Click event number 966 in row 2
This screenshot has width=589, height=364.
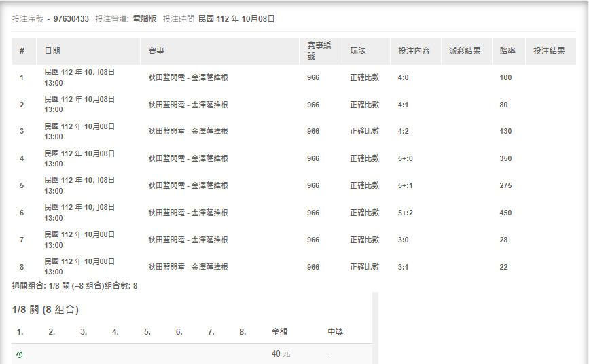tap(313, 105)
